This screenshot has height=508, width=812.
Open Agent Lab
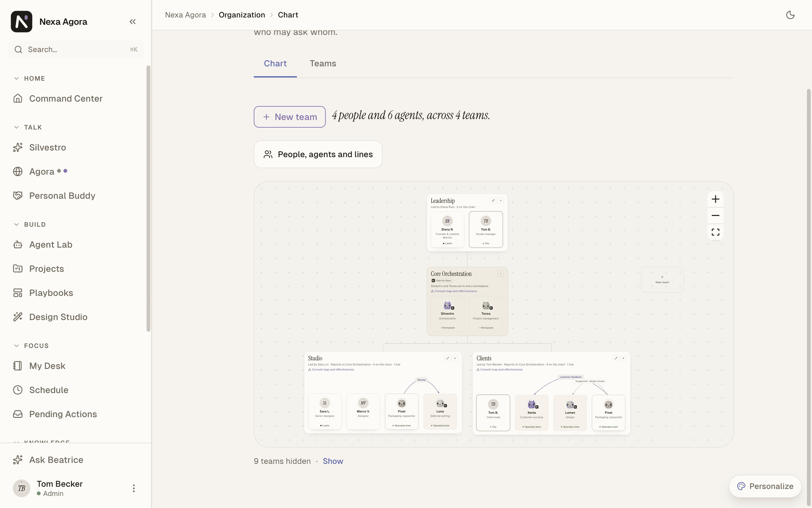pyautogui.click(x=76, y=244)
